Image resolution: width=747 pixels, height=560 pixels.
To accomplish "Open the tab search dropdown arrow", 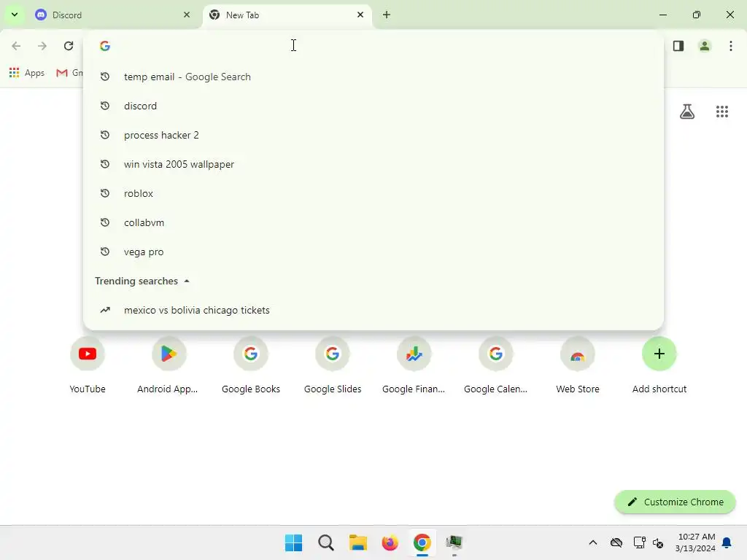I will (15, 15).
